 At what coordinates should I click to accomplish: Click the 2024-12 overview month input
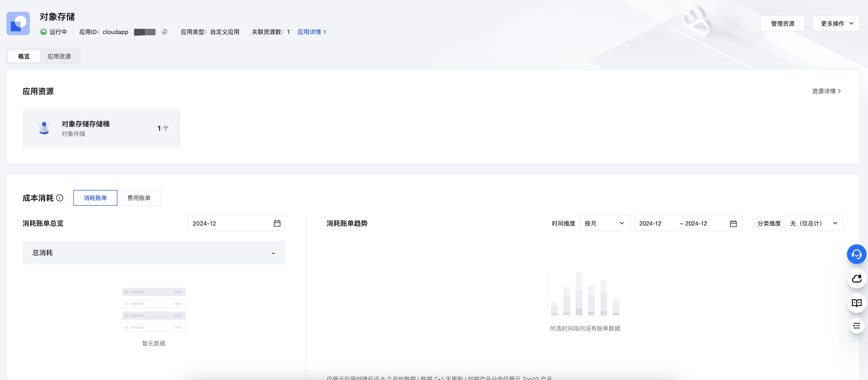click(236, 224)
